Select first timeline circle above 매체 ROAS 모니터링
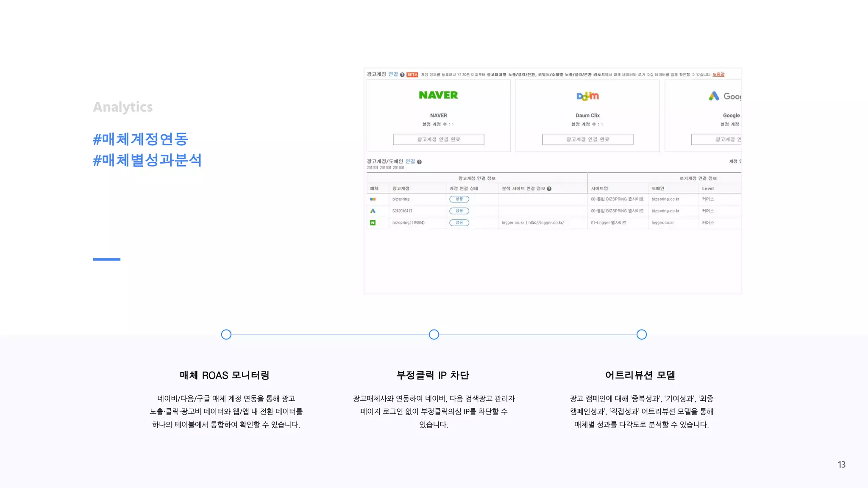868x488 pixels. tap(226, 335)
